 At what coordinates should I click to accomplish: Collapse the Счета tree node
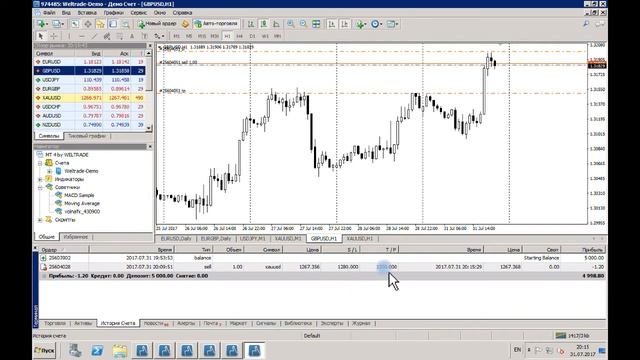pos(40,163)
